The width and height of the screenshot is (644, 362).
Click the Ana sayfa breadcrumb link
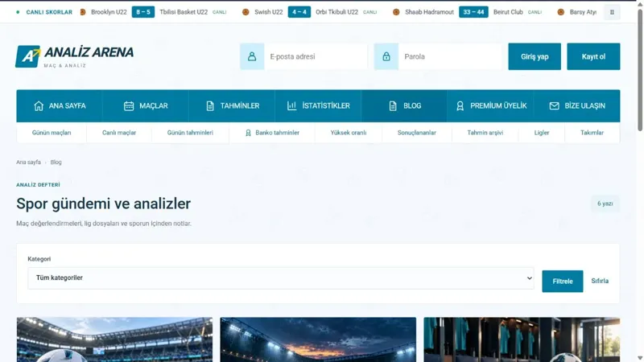click(x=28, y=162)
